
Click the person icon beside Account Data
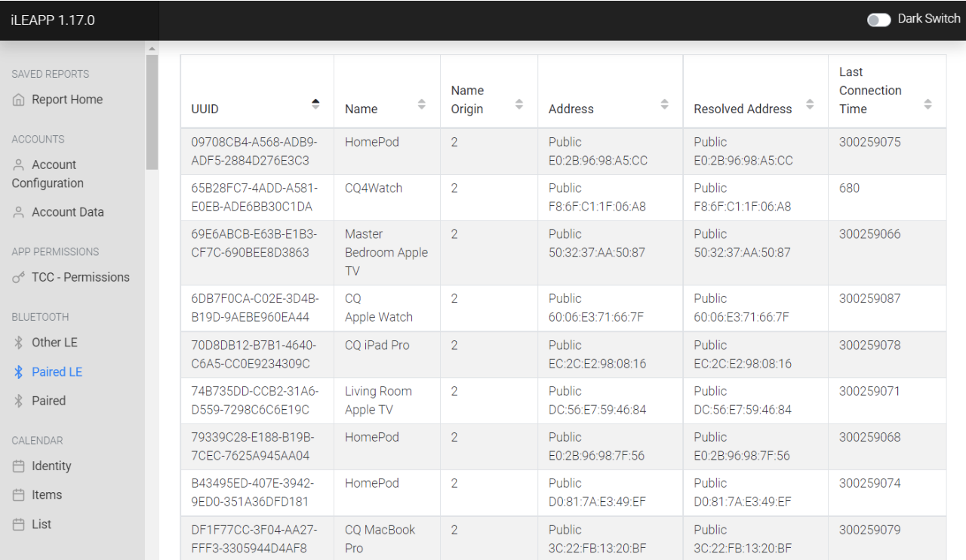pos(19,213)
